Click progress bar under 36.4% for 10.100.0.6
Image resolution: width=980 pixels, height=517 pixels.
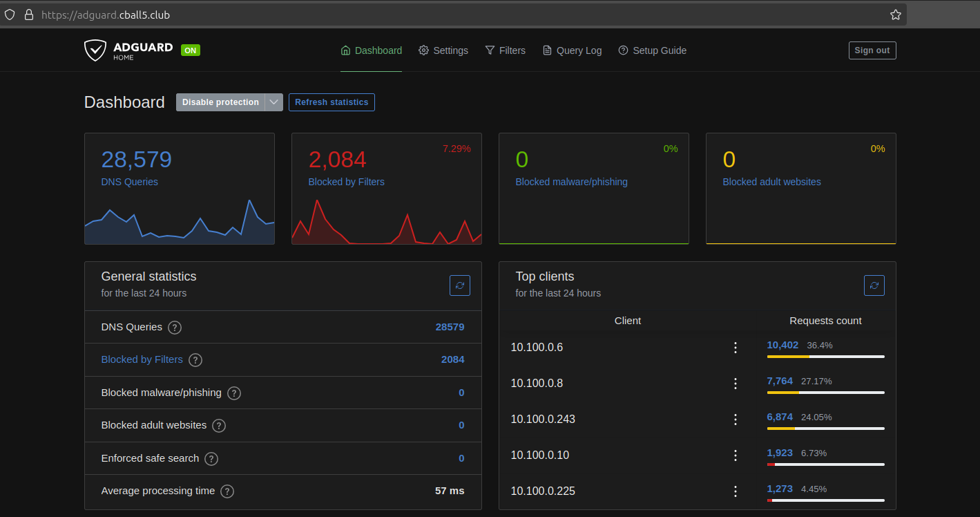click(826, 357)
